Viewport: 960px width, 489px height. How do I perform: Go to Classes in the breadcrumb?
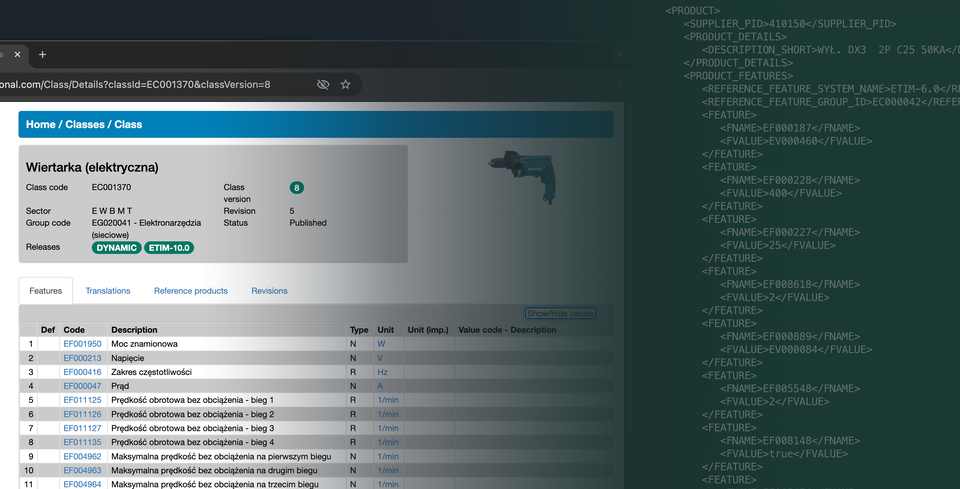pos(84,124)
